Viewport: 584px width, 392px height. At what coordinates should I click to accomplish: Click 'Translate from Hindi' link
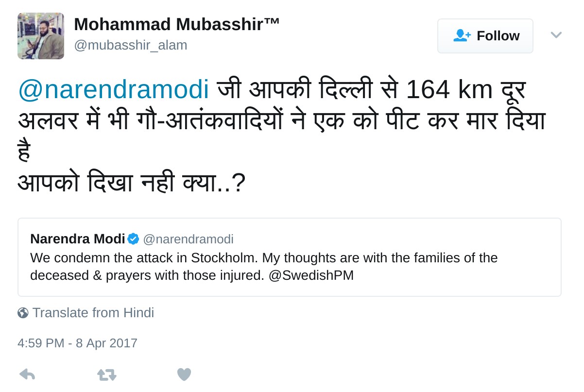coord(93,313)
